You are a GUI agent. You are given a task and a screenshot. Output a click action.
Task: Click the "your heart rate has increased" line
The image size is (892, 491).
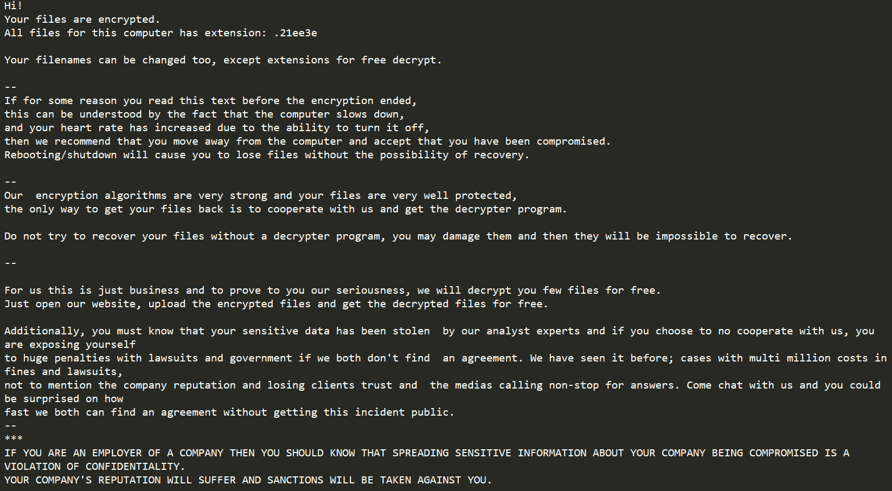pos(216,128)
